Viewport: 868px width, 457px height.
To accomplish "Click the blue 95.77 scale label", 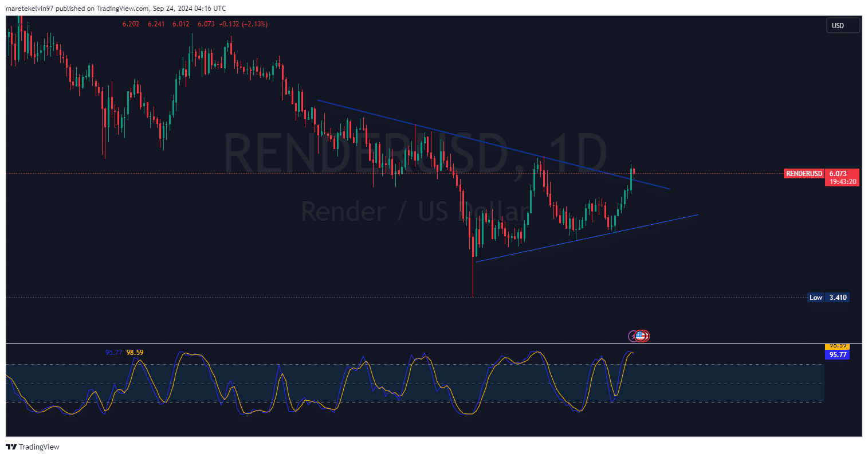I will point(837,355).
